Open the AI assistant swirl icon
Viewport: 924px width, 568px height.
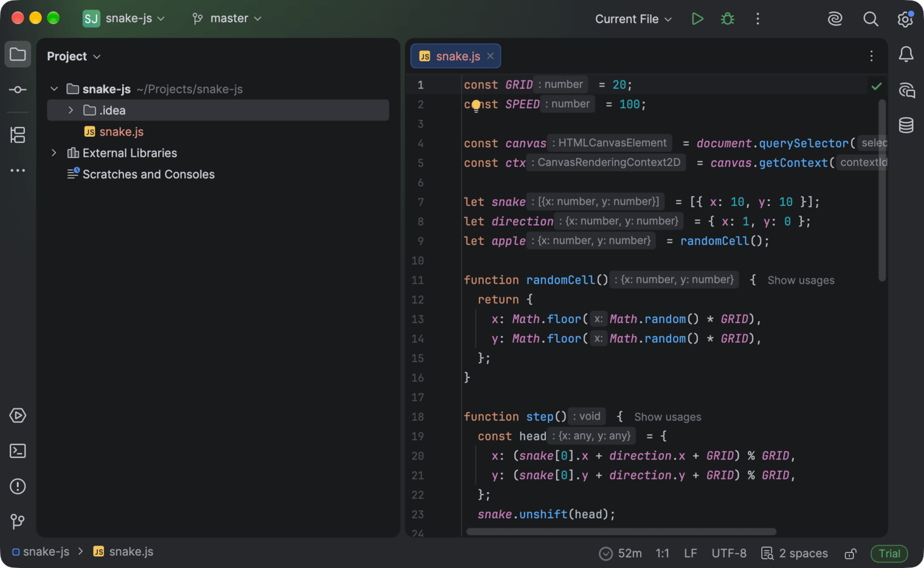pos(835,19)
